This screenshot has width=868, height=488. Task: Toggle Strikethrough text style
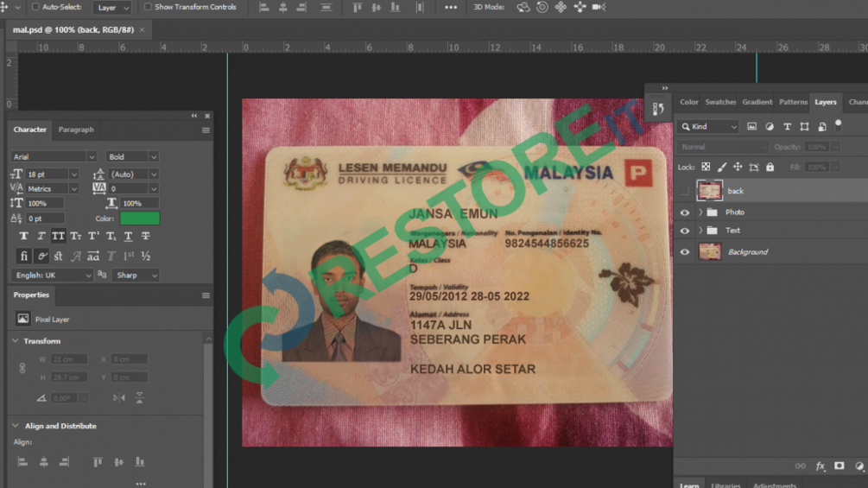pyautogui.click(x=146, y=236)
